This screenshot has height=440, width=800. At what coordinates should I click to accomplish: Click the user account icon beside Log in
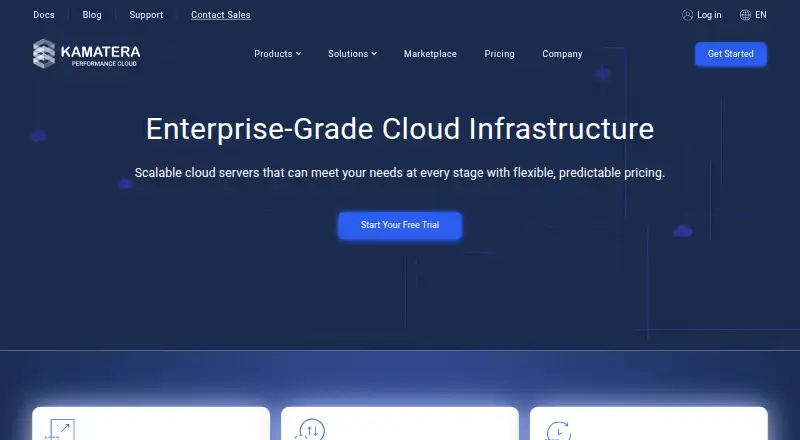(x=687, y=15)
